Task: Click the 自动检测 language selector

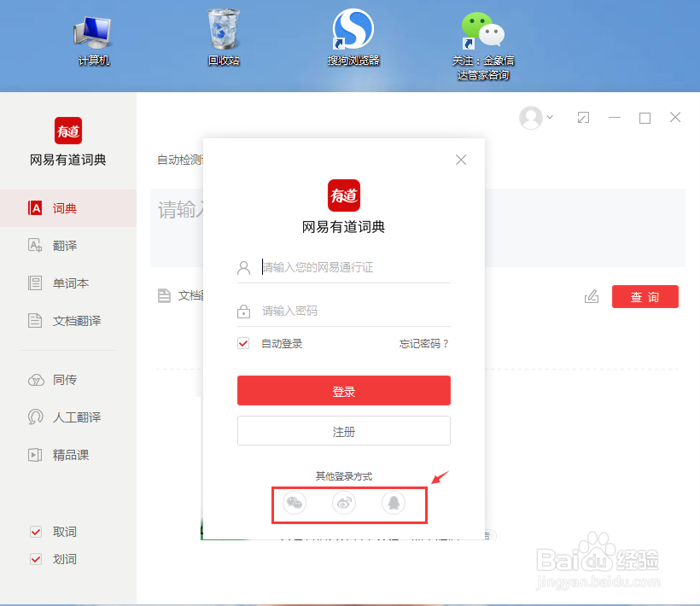Action: (x=180, y=160)
